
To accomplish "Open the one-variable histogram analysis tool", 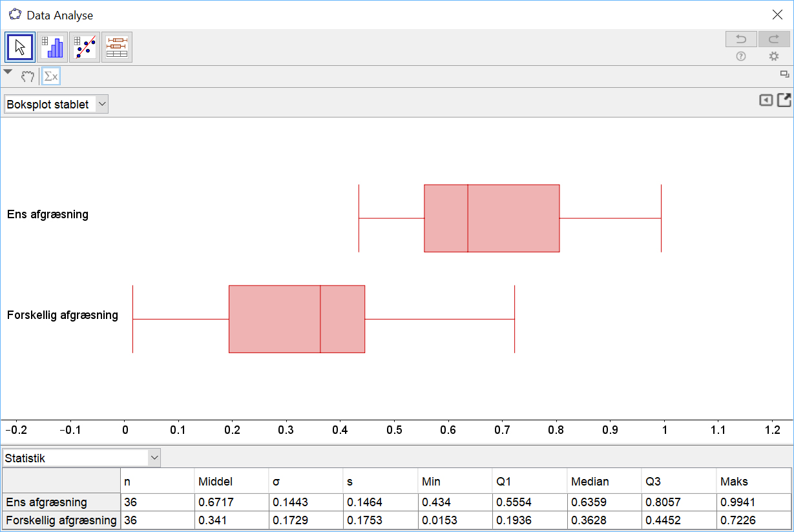I will coord(52,47).
